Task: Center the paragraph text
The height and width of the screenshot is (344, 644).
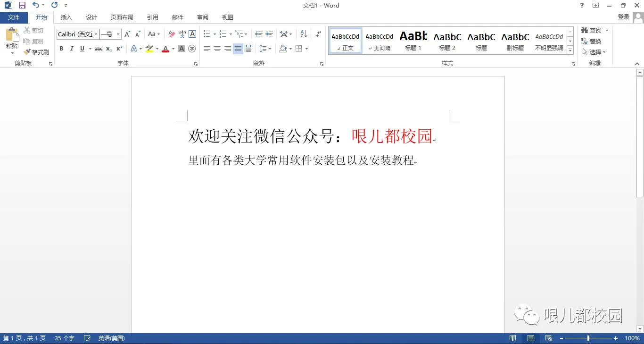Action: [217, 49]
